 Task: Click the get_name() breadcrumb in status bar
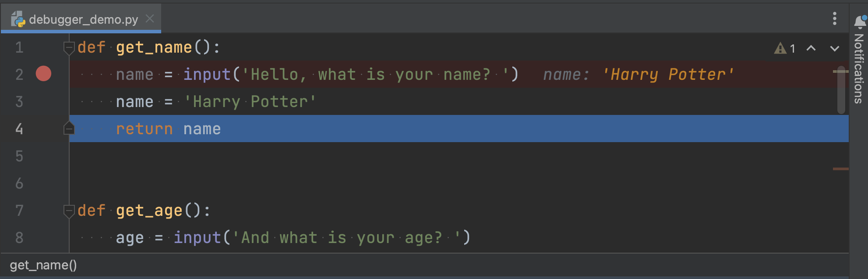point(43,265)
